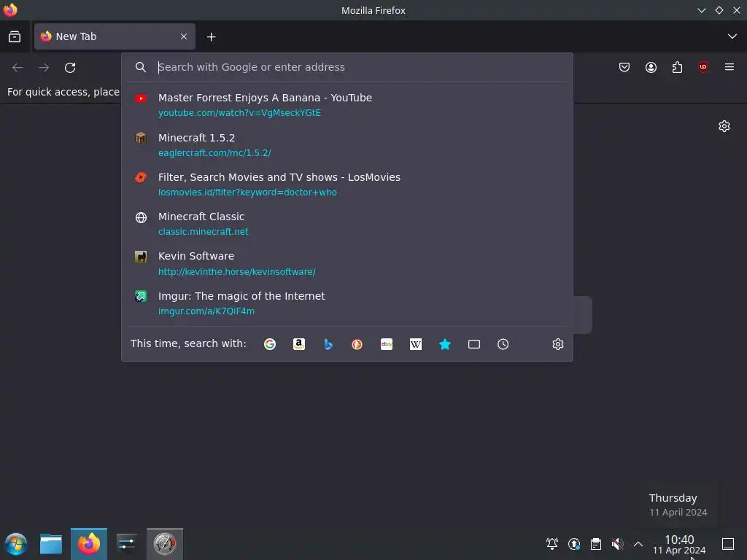Expand the list-all-tabs chevron

[732, 36]
